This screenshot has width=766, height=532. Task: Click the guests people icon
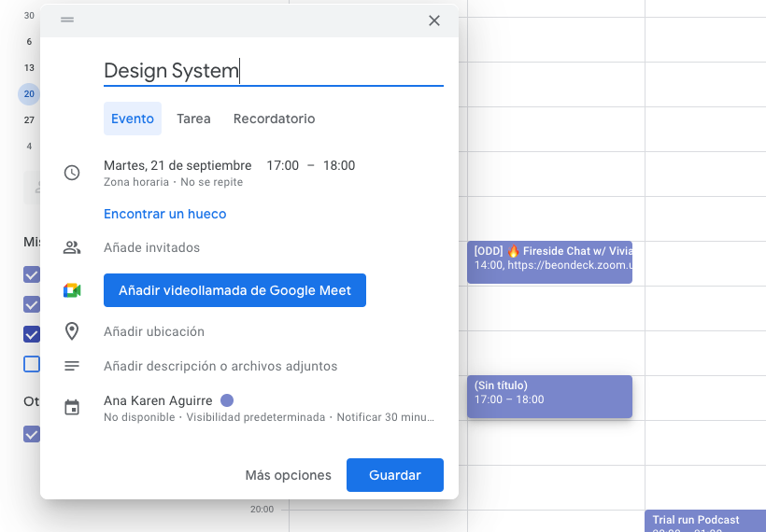tap(72, 248)
